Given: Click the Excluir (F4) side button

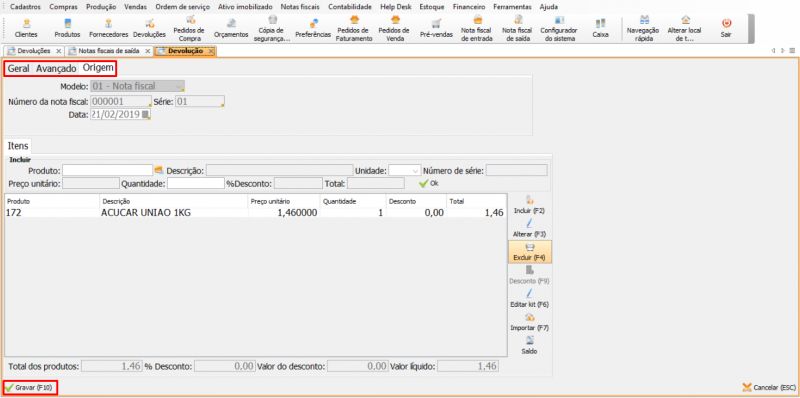Looking at the screenshot, I should [530, 252].
